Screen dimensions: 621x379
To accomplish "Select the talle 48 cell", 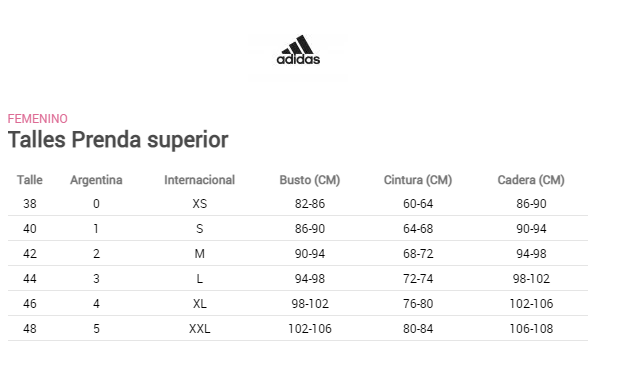I will pos(30,329).
